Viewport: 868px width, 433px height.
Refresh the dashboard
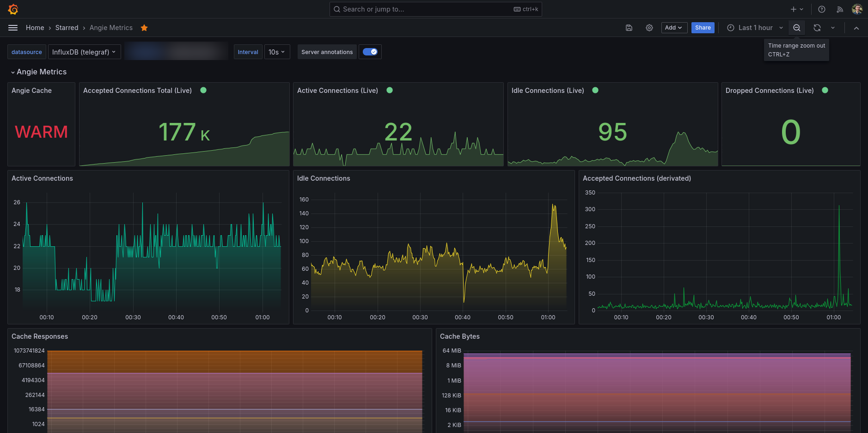coord(817,28)
